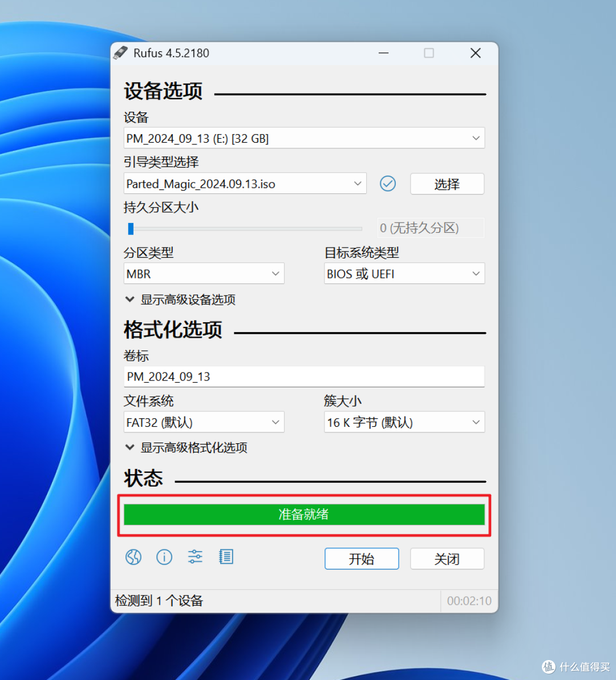Open the FAT32 file system dropdown
The height and width of the screenshot is (680, 616).
[204, 422]
